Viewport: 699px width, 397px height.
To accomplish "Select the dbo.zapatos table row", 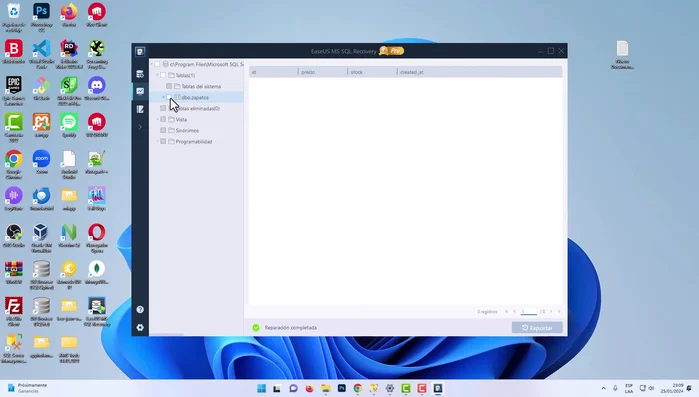I will (x=196, y=97).
